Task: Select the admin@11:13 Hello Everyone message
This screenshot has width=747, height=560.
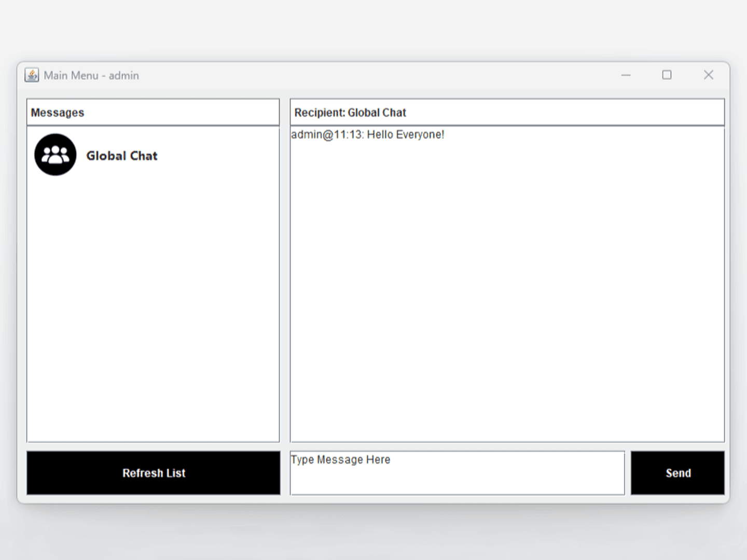Action: (x=368, y=135)
